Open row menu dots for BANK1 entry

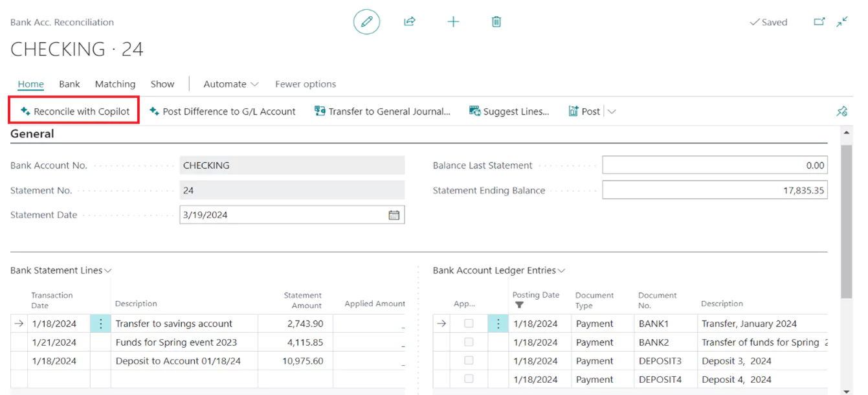[x=498, y=324]
